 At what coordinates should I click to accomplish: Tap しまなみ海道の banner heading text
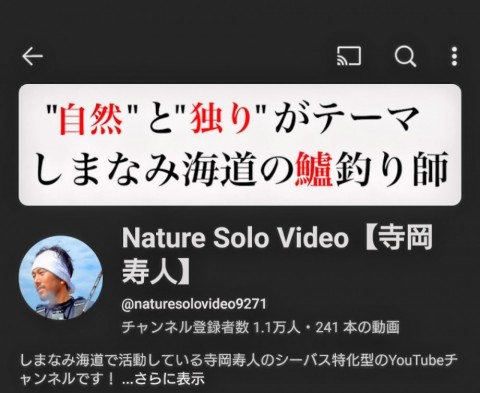163,169
